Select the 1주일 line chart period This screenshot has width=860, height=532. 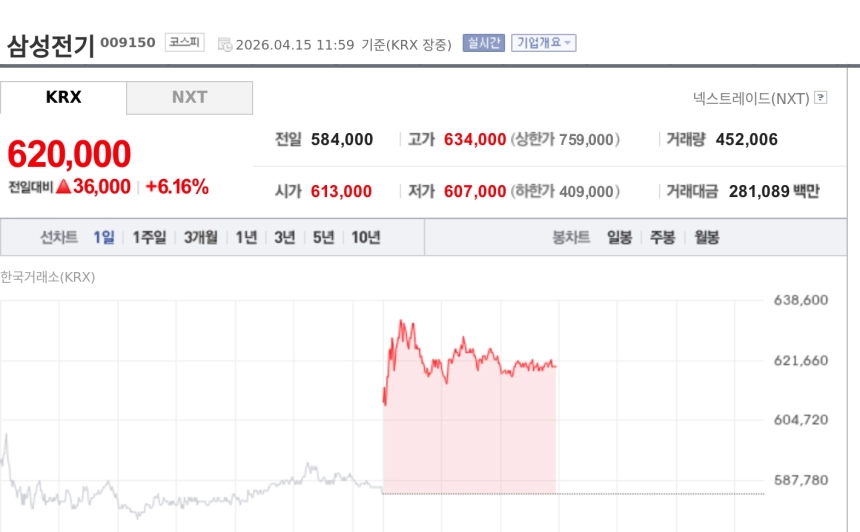[149, 237]
